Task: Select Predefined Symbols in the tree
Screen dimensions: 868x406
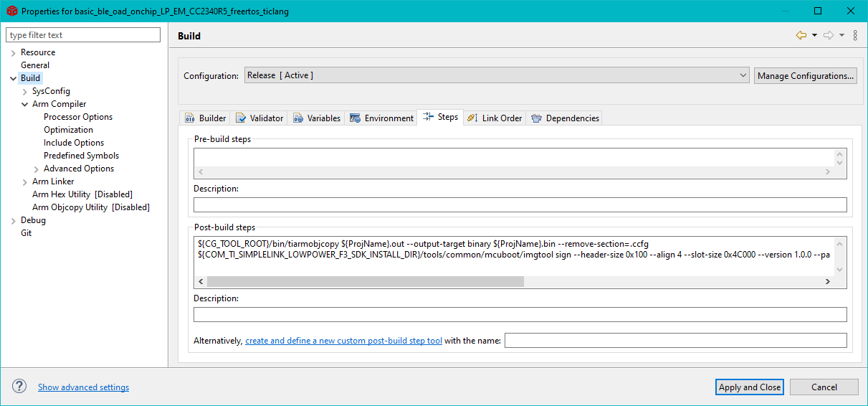Action: (81, 156)
